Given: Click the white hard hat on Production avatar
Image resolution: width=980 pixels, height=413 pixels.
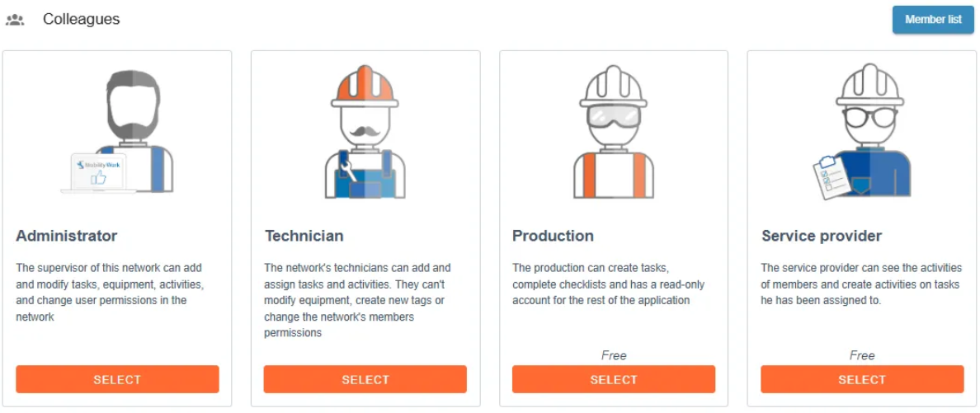Looking at the screenshot, I should coord(613,85).
